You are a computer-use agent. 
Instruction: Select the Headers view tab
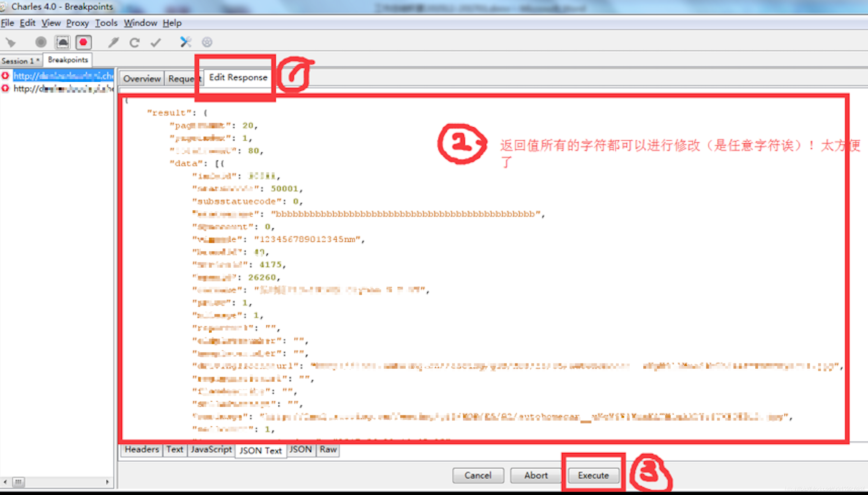pyautogui.click(x=142, y=450)
